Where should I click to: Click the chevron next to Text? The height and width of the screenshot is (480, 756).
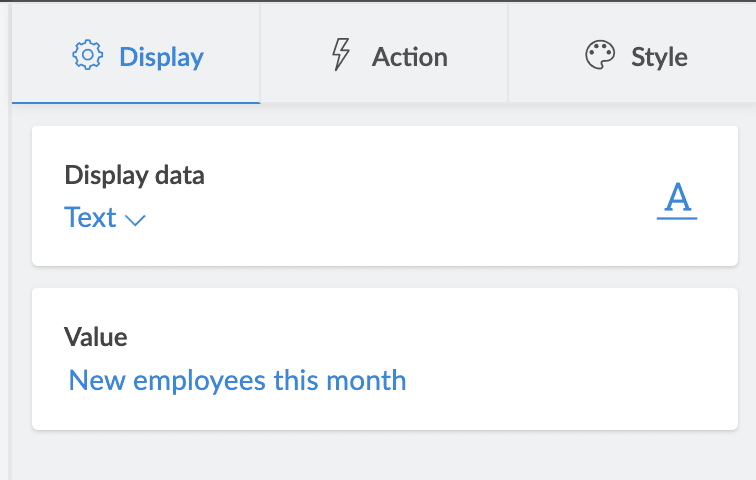point(136,219)
